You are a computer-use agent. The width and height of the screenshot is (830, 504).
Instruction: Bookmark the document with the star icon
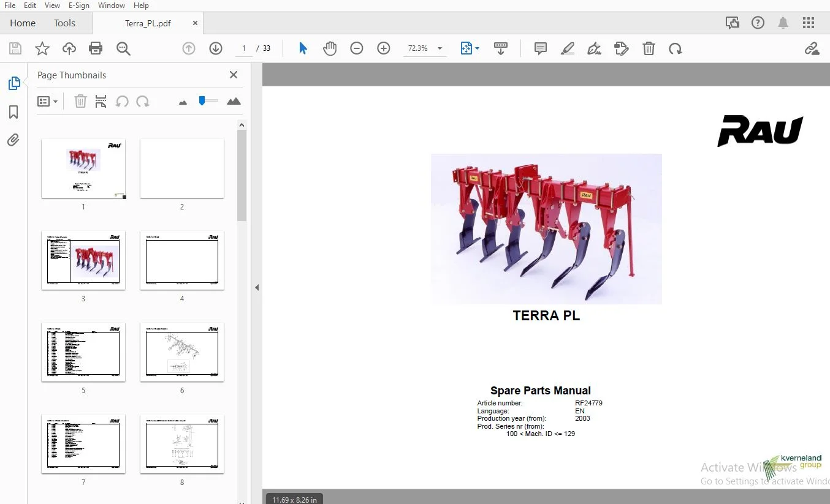coord(42,48)
